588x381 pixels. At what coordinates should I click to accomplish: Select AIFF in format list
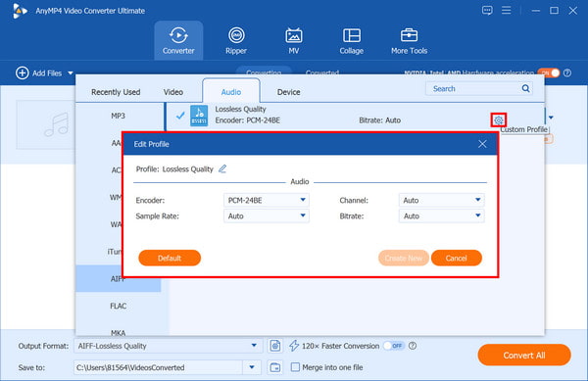pyautogui.click(x=119, y=278)
